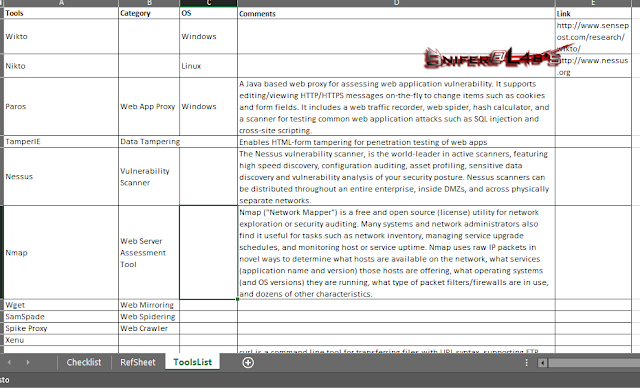Click 'Web Server Assessment Tool' cell
This screenshot has width=640, height=388.
(149, 253)
